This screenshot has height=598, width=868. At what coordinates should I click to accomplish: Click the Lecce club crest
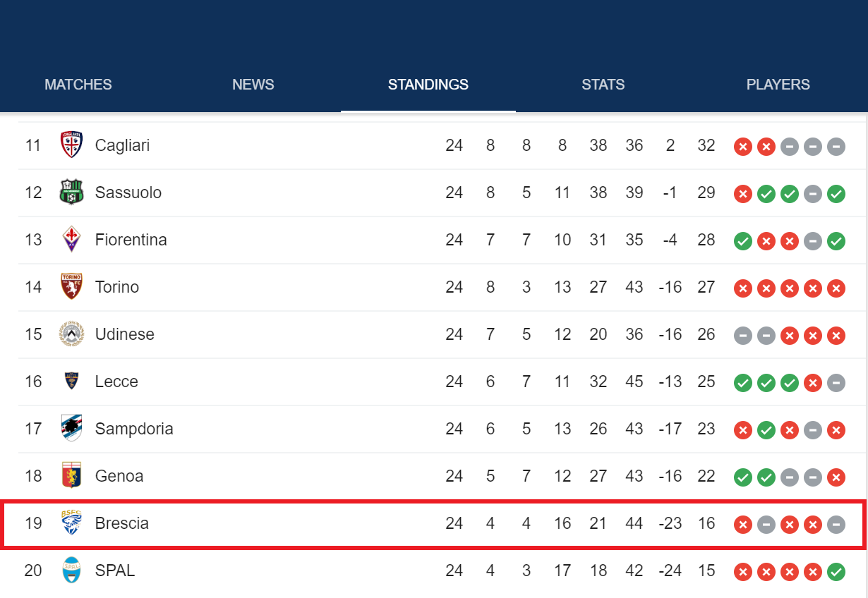click(x=71, y=382)
